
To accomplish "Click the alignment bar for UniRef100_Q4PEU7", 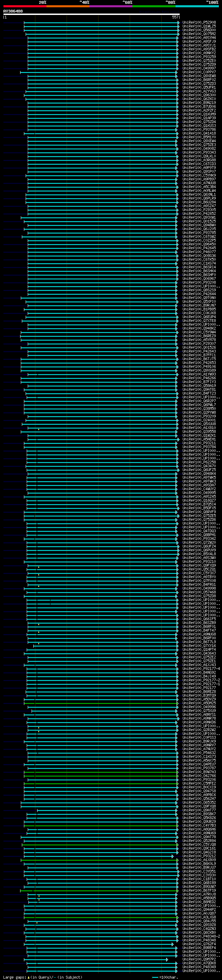I will (101, 764).
